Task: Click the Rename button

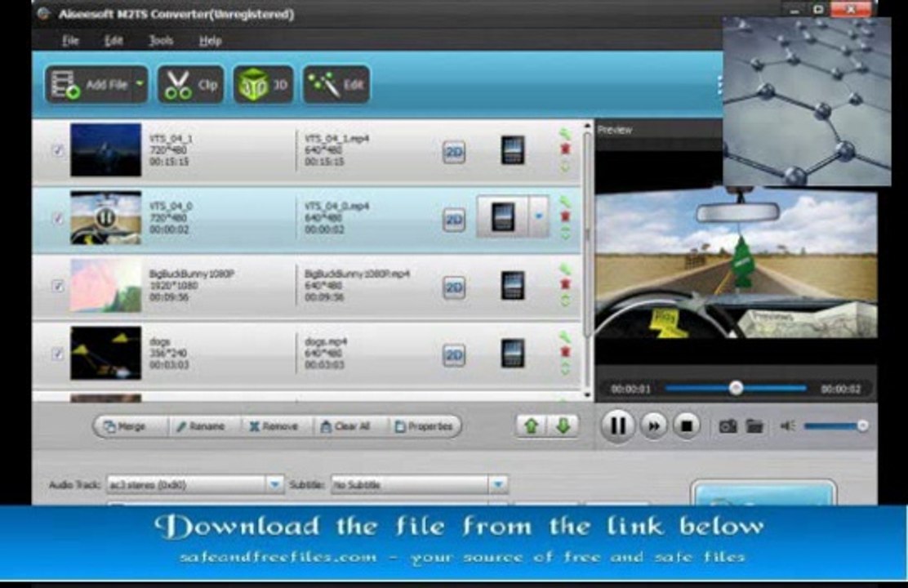Action: 200,426
